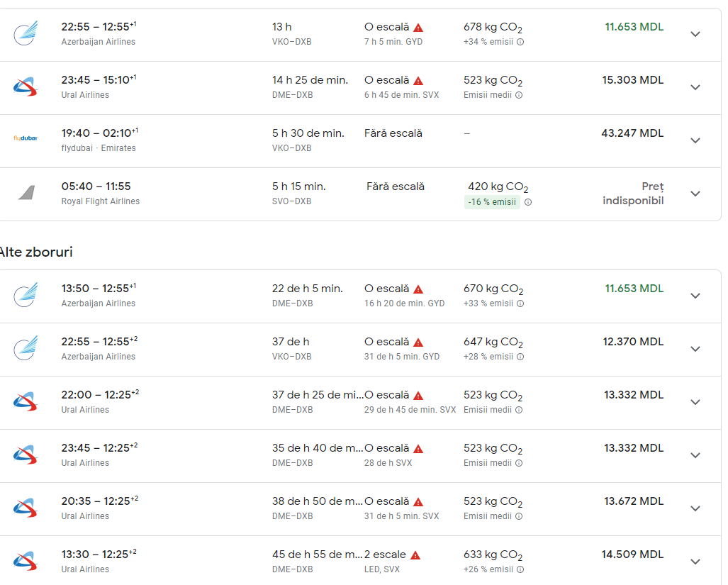Viewport: 728px width, 585px height.
Task: Select the 11.653 MDL price of the 13 h flight
Action: tap(634, 27)
